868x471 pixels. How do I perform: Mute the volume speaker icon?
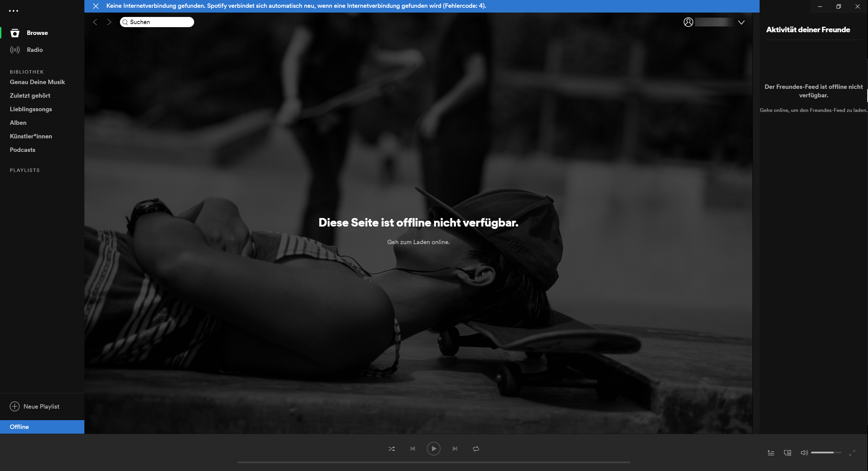point(804,453)
